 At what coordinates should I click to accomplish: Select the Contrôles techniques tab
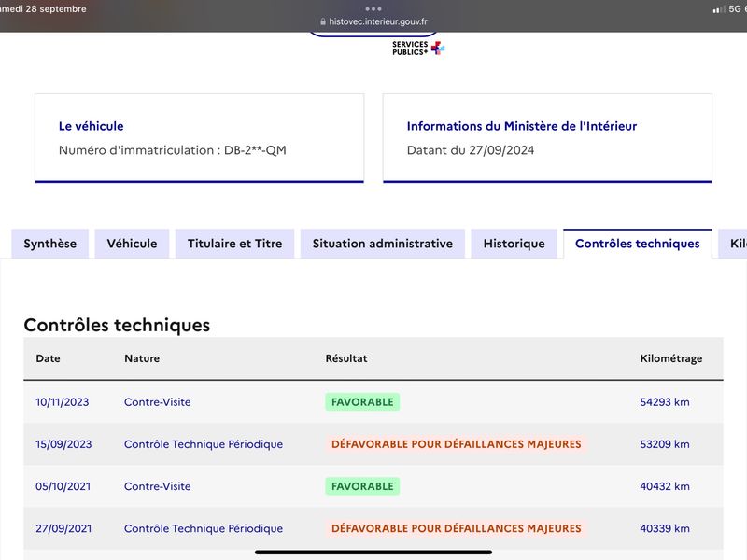[x=638, y=244]
